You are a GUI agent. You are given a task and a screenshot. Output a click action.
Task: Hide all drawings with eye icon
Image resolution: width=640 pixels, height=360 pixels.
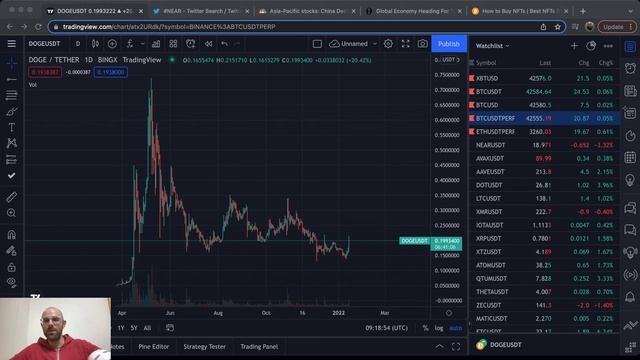pos(11,282)
